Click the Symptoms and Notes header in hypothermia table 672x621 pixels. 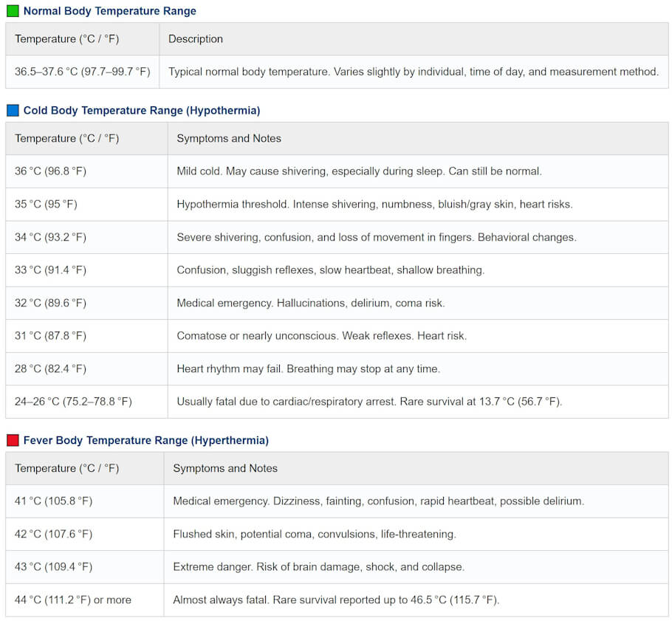coord(229,139)
